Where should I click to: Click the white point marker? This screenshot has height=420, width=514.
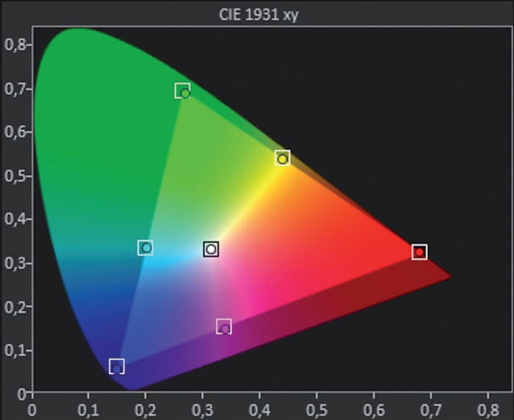(211, 249)
